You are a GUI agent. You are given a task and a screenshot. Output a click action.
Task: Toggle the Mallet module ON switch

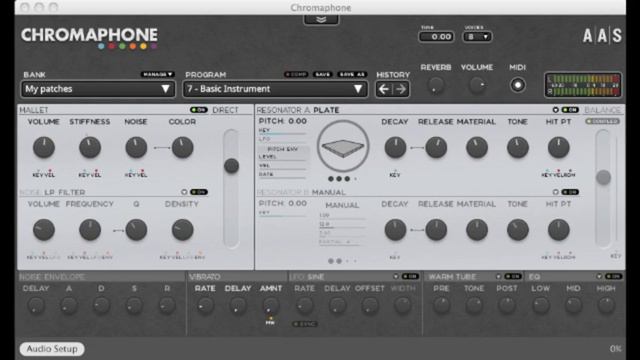pyautogui.click(x=199, y=110)
